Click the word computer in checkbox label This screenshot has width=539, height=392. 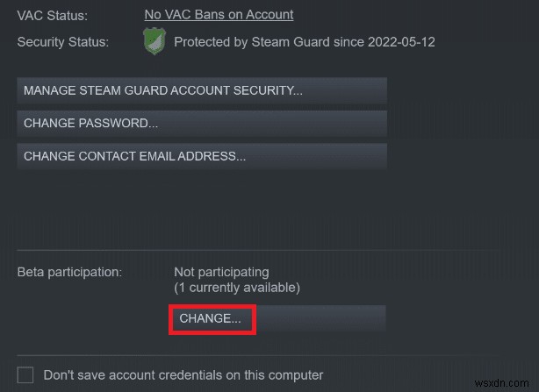point(297,374)
